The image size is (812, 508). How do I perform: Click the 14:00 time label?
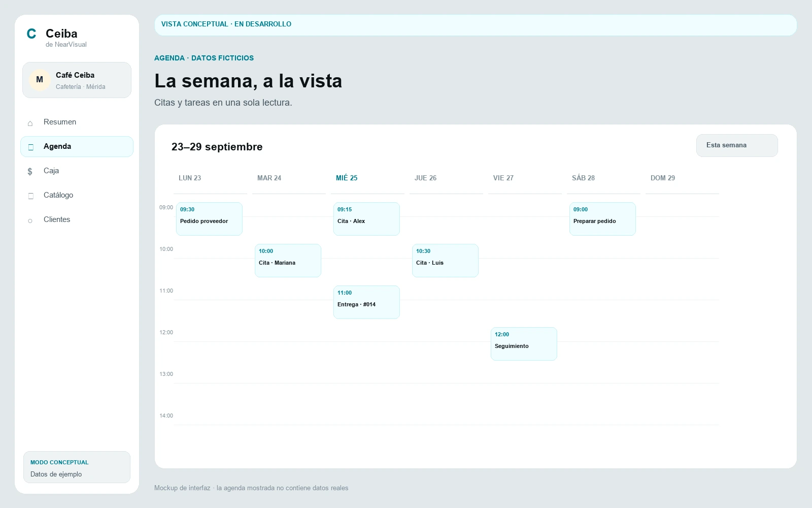pos(166,416)
